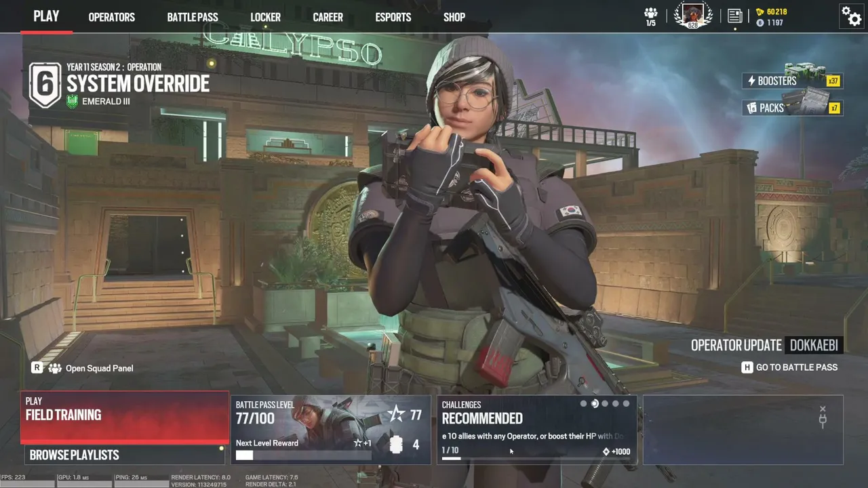Screen dimensions: 868x488
Task: Select the fourth challenge page dot
Action: click(x=616, y=403)
